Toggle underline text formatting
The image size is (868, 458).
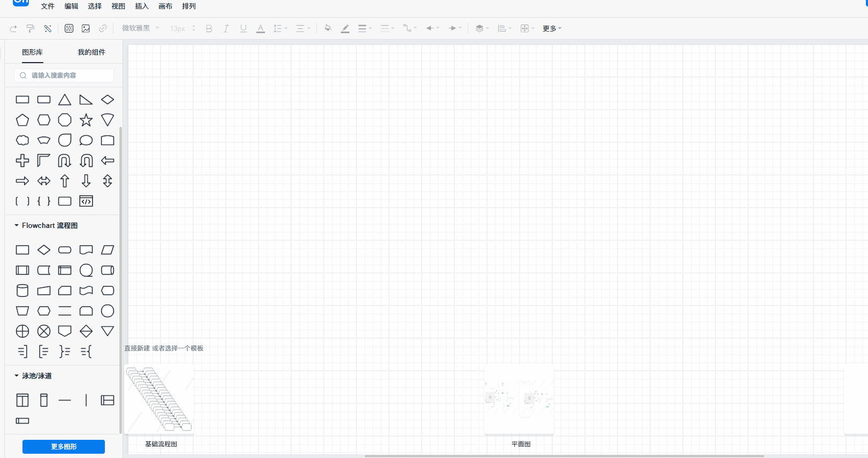pos(243,28)
